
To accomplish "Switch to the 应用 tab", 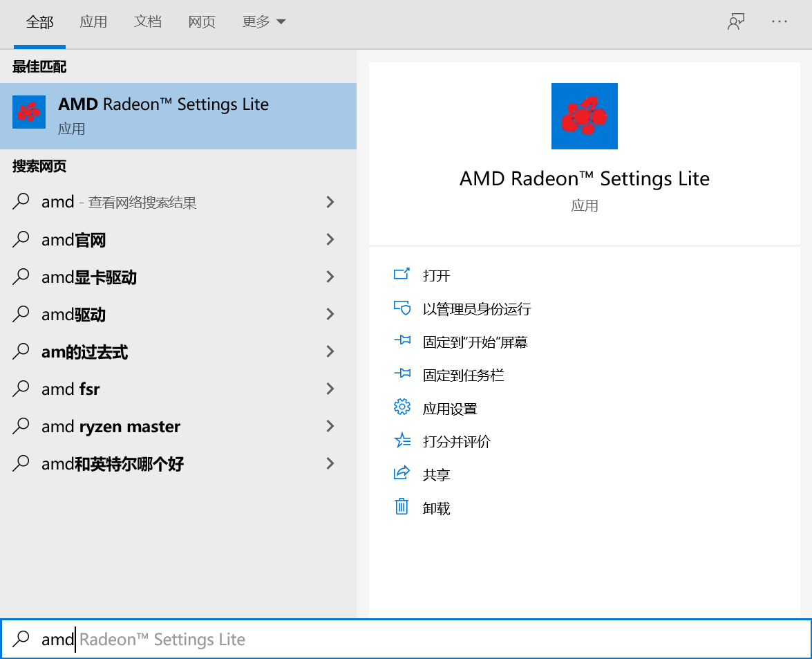I will click(x=93, y=21).
